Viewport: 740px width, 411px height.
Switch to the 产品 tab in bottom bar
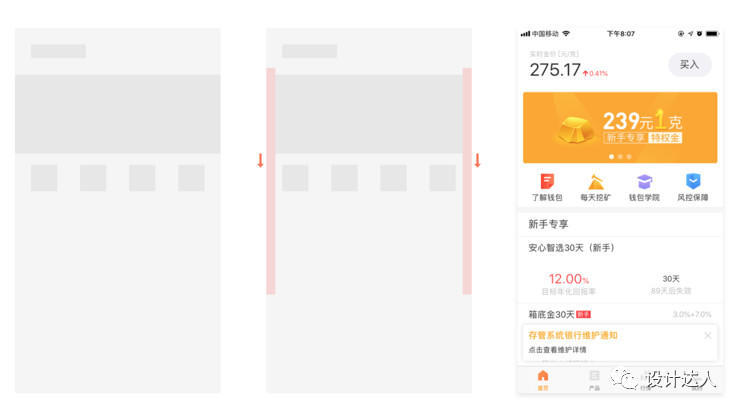(x=594, y=380)
